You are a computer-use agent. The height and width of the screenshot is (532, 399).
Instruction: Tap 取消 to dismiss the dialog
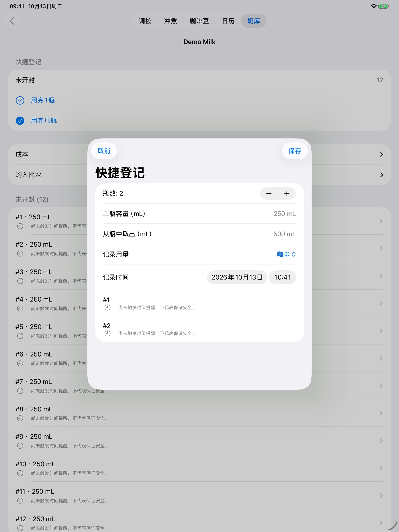click(x=104, y=151)
